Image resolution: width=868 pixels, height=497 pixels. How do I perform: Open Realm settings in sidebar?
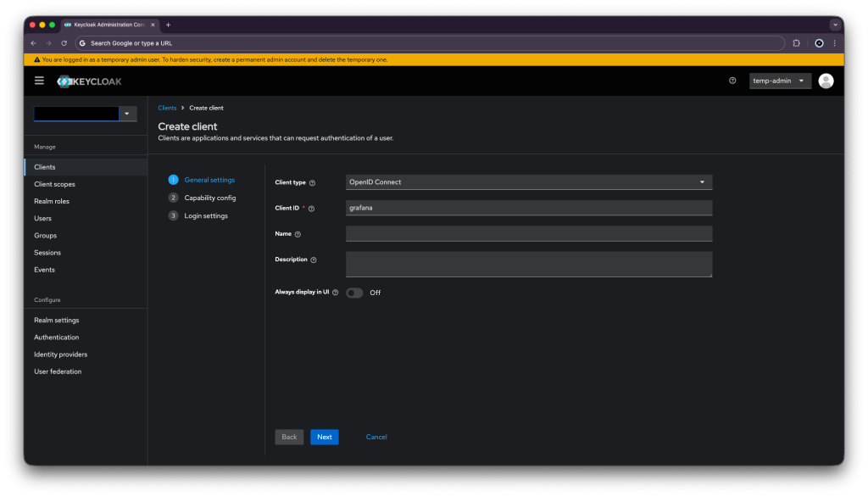(56, 321)
